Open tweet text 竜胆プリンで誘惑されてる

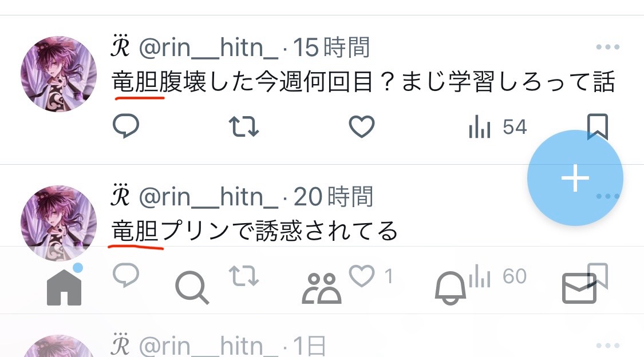click(x=255, y=231)
